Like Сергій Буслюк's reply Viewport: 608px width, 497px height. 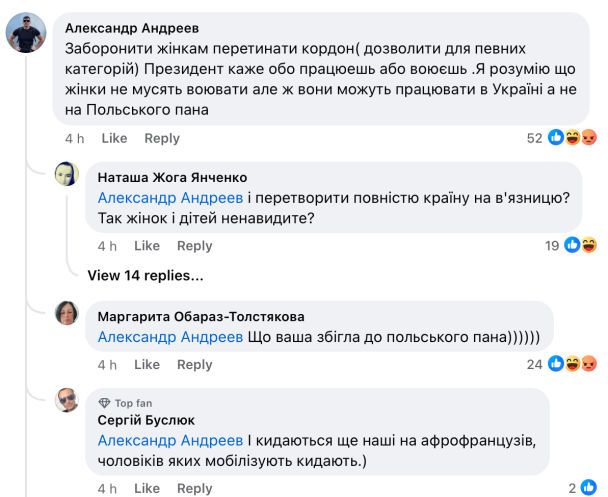coord(147,488)
